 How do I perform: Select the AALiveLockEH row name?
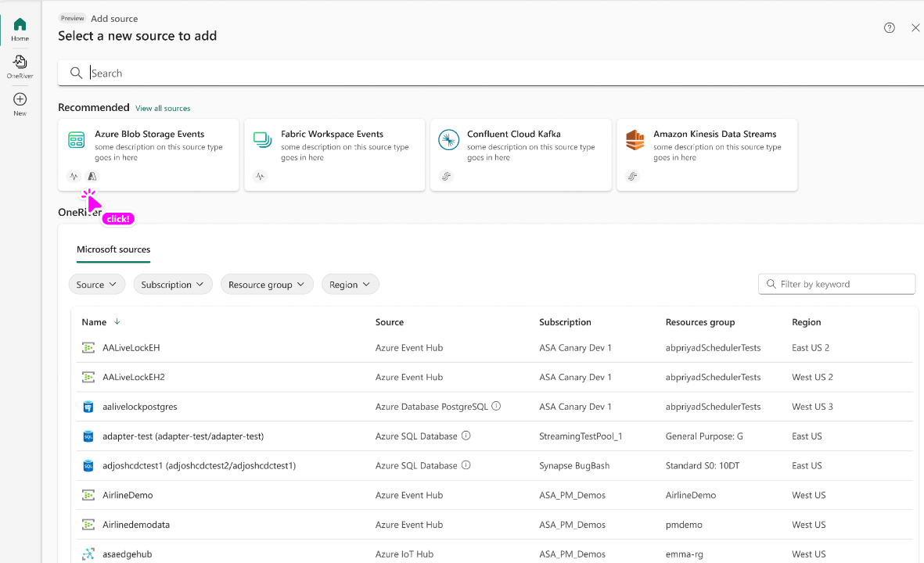[x=131, y=348]
